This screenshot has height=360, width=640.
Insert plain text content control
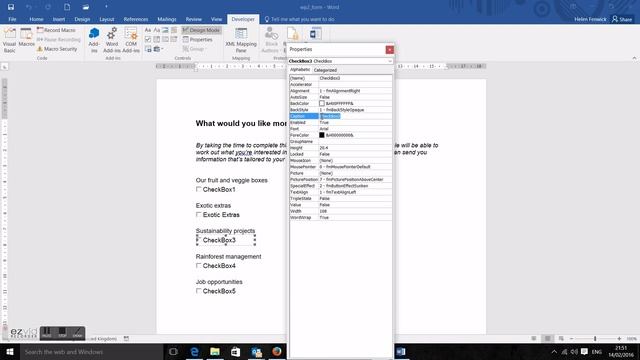click(157, 30)
